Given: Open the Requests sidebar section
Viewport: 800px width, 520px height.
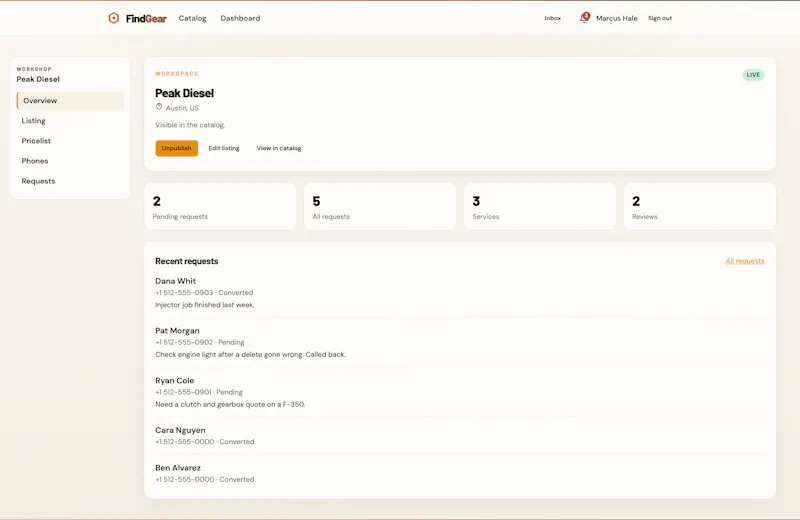Looking at the screenshot, I should (70, 181).
